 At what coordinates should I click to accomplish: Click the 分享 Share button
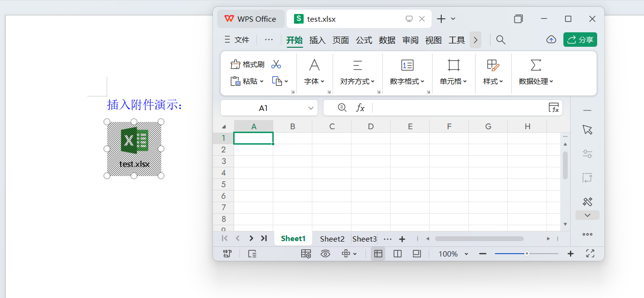pyautogui.click(x=580, y=40)
